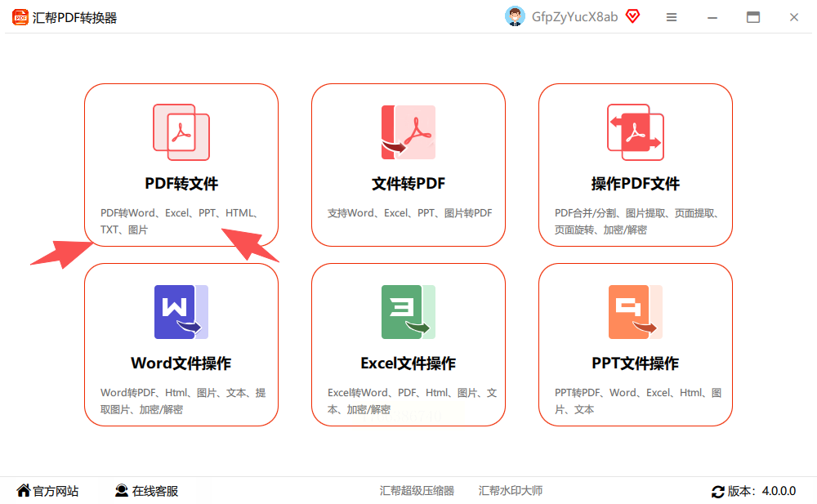
Task: Click the orange PPT file icon
Action: pos(636,312)
